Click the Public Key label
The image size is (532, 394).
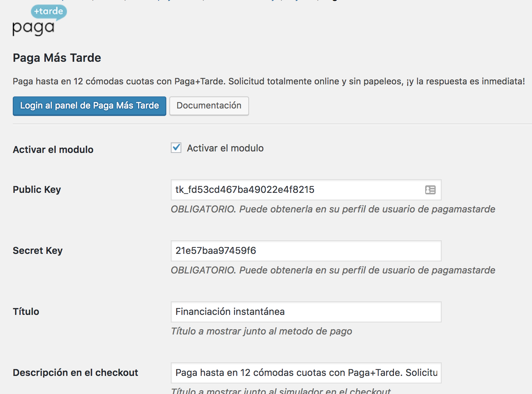point(37,189)
